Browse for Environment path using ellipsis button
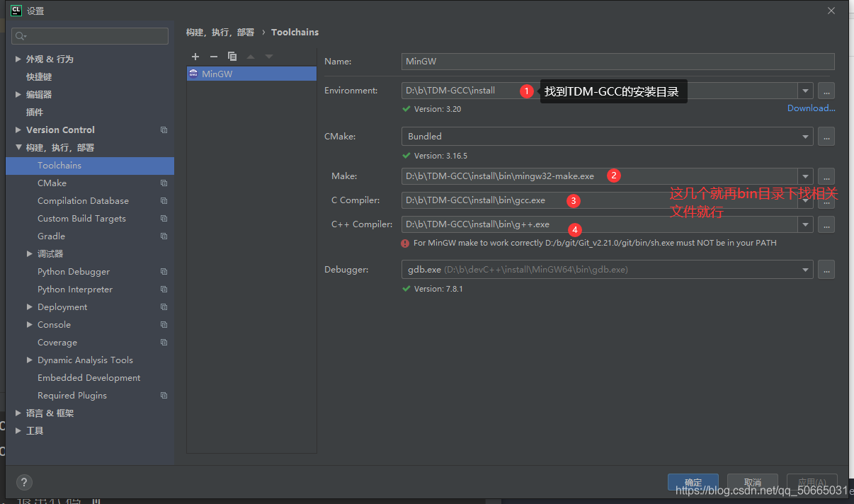The image size is (854, 504). pos(826,91)
